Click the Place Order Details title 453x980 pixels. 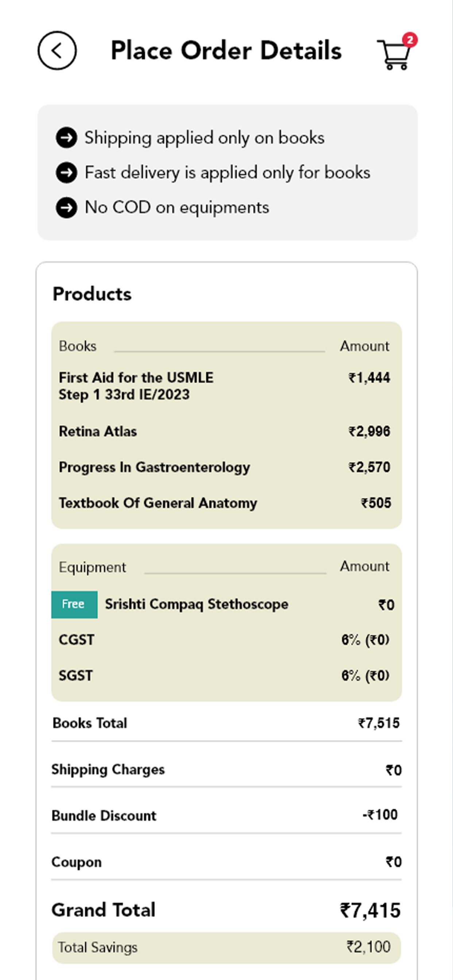[x=226, y=50]
